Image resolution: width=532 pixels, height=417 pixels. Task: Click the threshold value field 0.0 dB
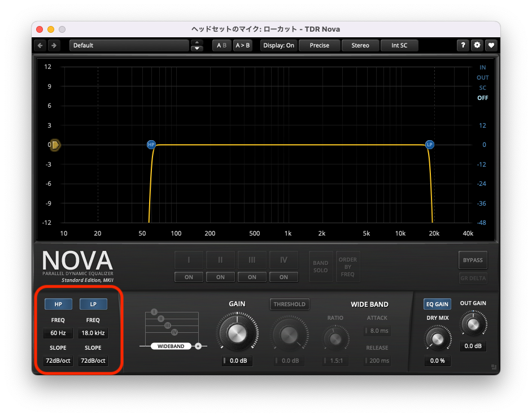pyautogui.click(x=289, y=360)
